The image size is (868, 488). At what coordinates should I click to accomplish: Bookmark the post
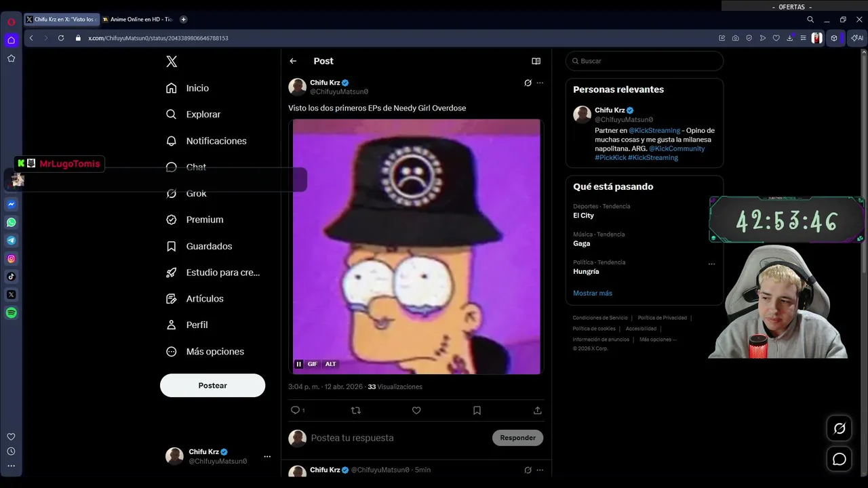pos(477,410)
